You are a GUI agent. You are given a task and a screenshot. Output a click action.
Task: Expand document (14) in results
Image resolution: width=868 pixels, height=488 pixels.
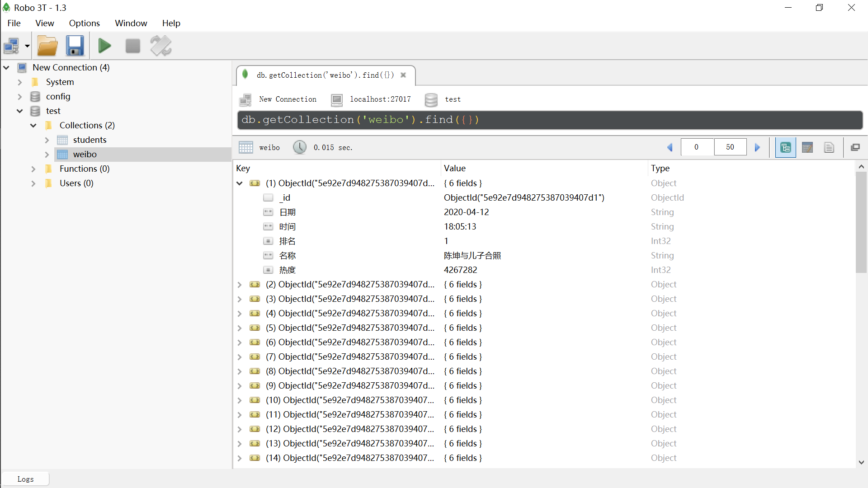pos(240,458)
